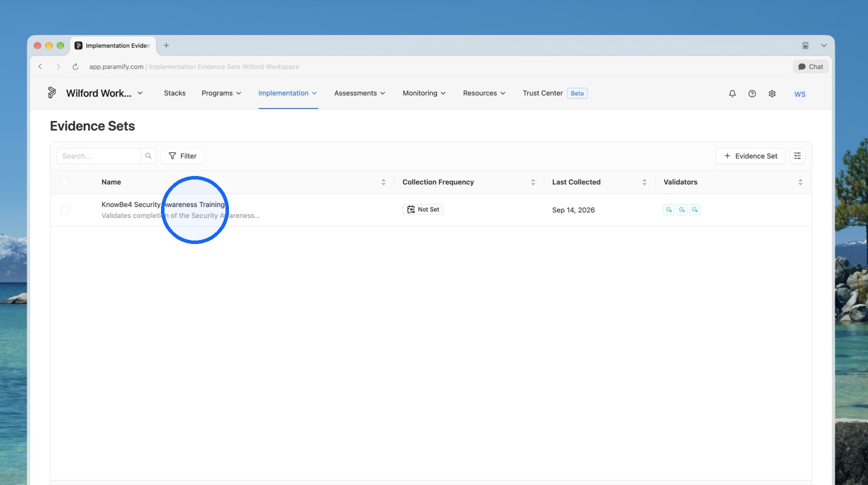Click the Sep 14, 2026 date cell
Image resolution: width=868 pixels, height=485 pixels.
point(573,210)
